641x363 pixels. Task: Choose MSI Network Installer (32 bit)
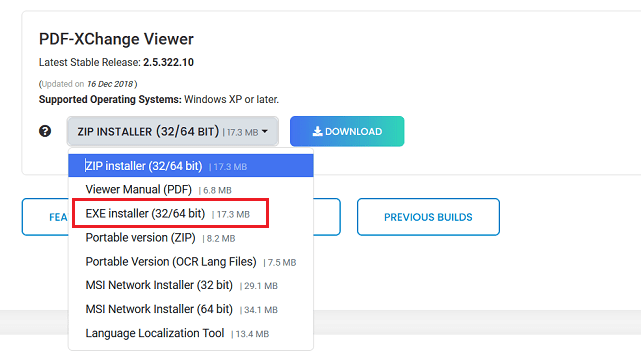pyautogui.click(x=191, y=285)
